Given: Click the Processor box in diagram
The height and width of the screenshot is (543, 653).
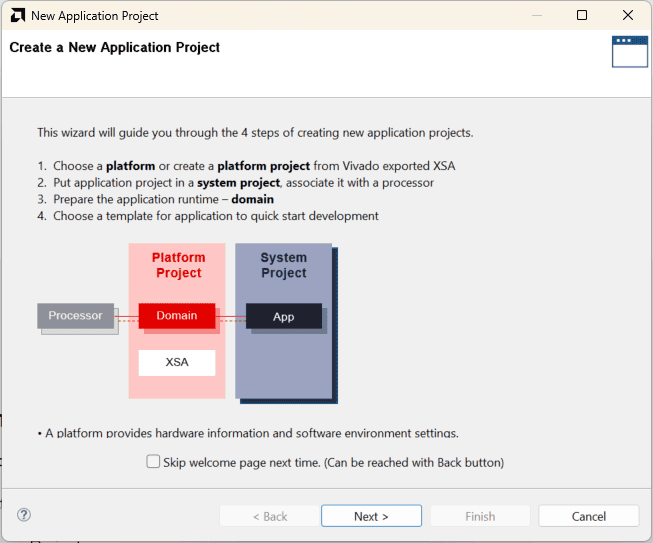Looking at the screenshot, I should click(x=76, y=316).
